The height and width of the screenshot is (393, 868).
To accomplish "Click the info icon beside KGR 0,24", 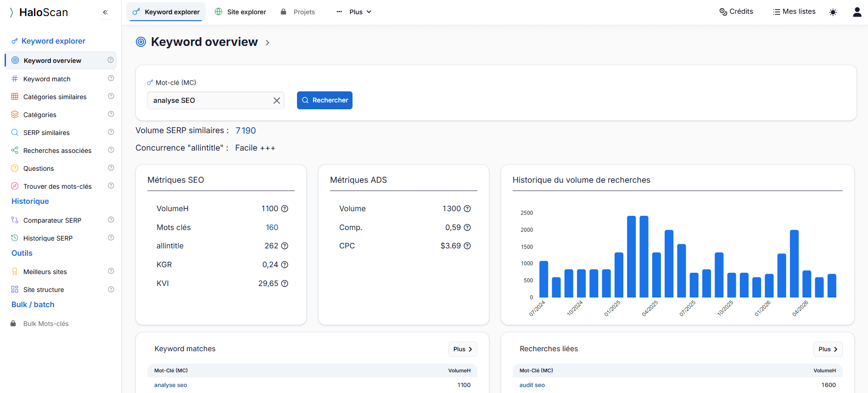I will coord(285,265).
